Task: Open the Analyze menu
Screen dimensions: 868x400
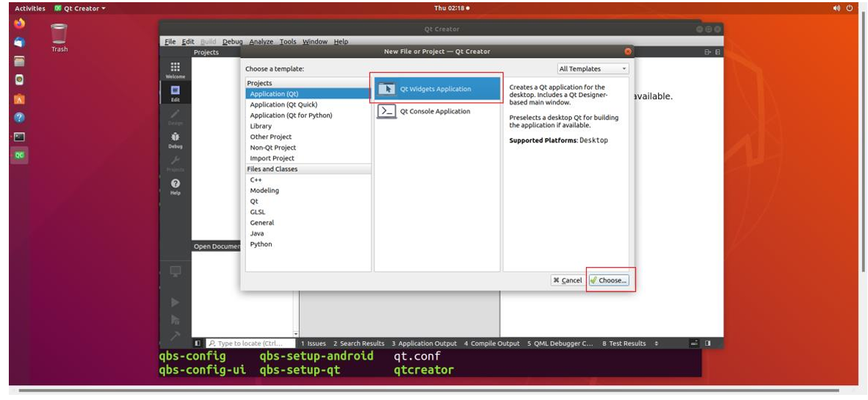Action: tap(261, 42)
